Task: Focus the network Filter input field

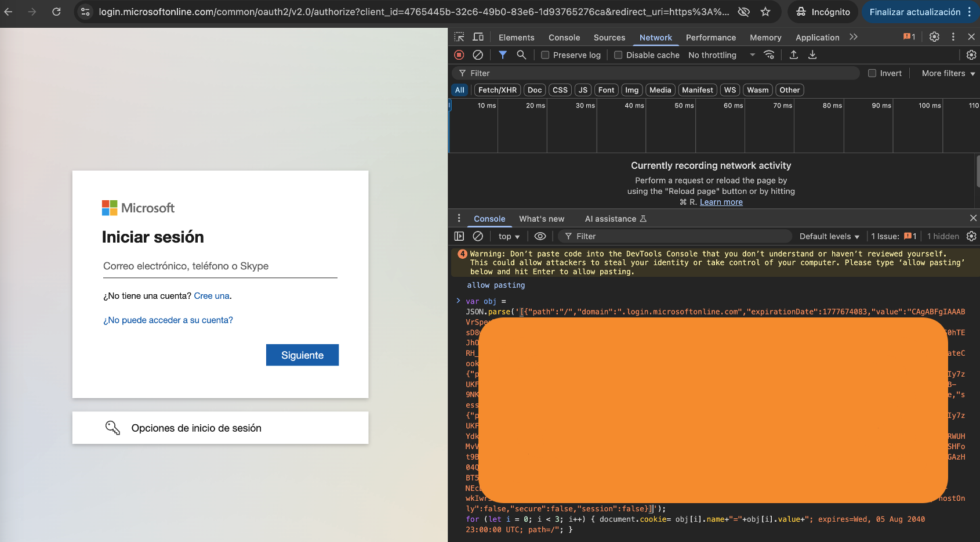Action: [655, 73]
